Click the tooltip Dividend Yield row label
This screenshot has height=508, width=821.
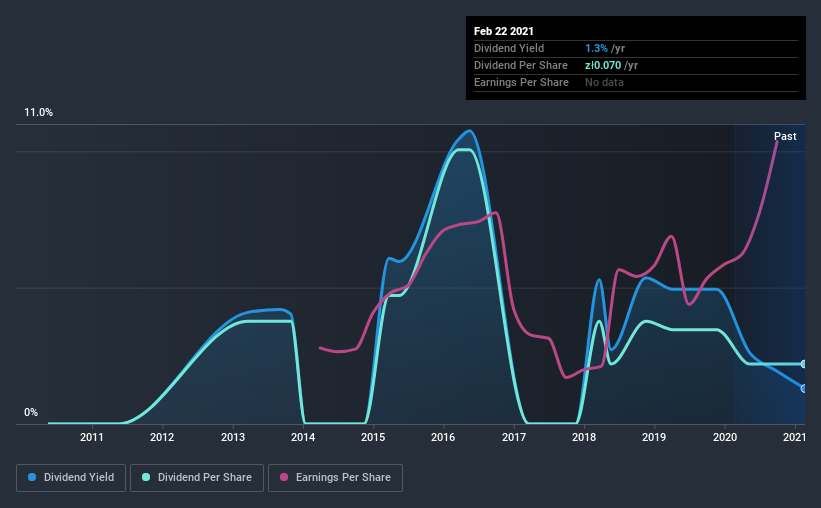509,48
